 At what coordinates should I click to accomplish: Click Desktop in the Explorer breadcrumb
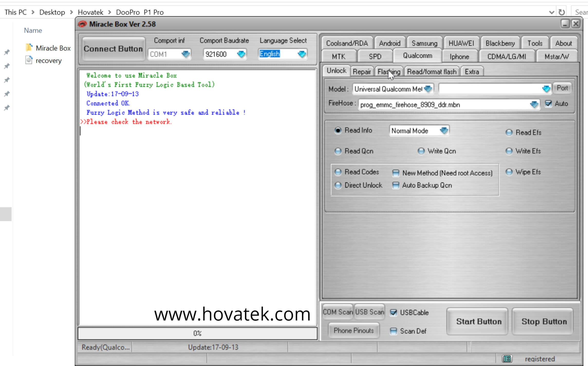click(x=52, y=12)
